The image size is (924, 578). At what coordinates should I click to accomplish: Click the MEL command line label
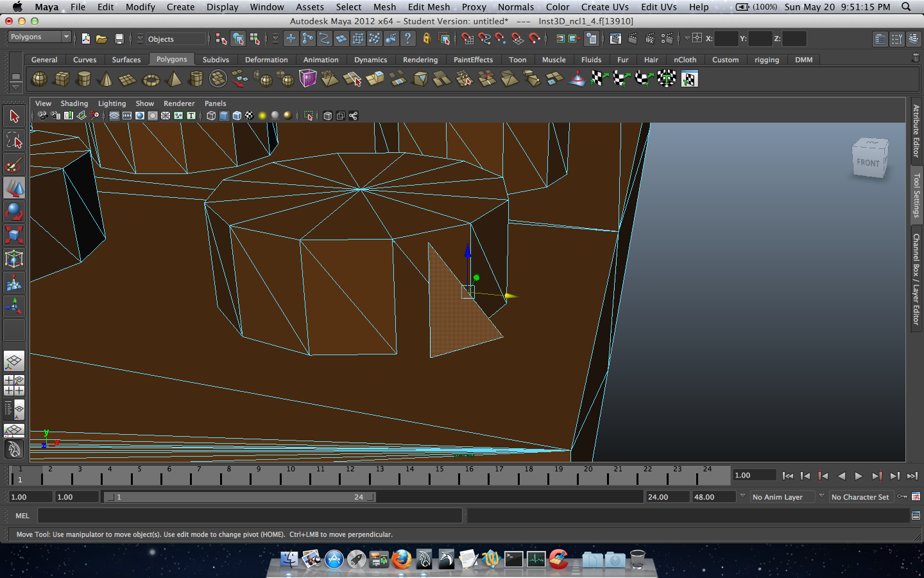[x=22, y=516]
